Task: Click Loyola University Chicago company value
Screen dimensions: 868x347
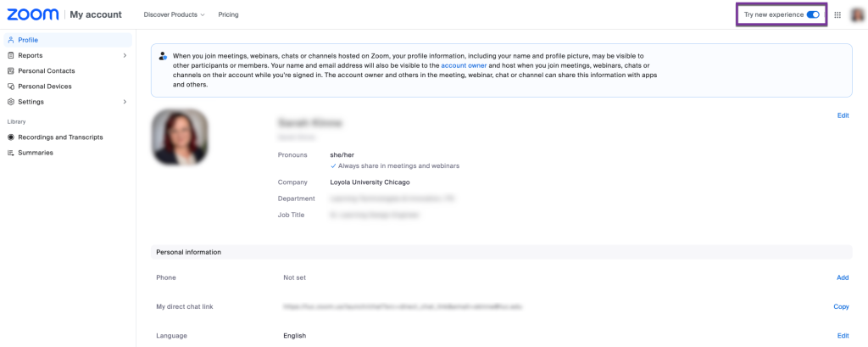Action: pos(370,182)
